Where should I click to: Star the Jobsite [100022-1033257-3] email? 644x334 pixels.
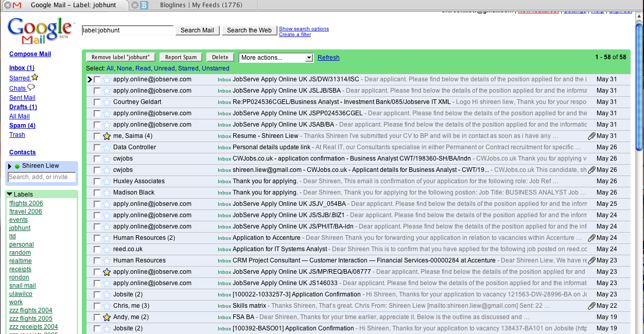[107, 294]
